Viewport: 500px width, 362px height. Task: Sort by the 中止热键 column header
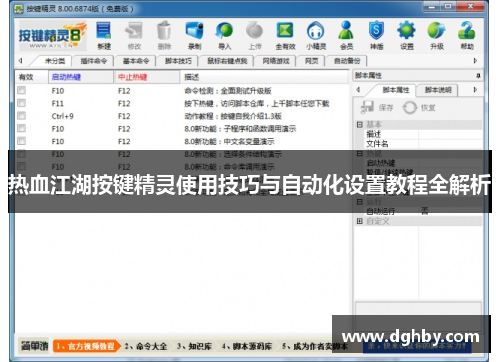point(147,77)
